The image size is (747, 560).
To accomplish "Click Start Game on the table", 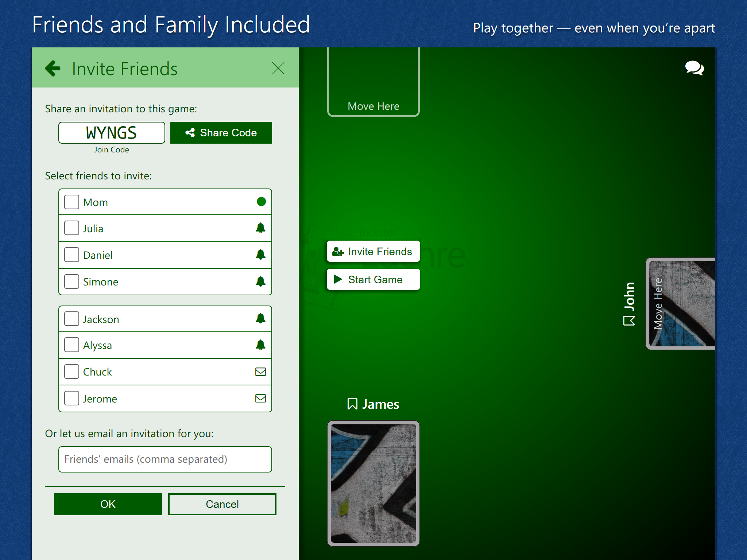I will 373,280.
